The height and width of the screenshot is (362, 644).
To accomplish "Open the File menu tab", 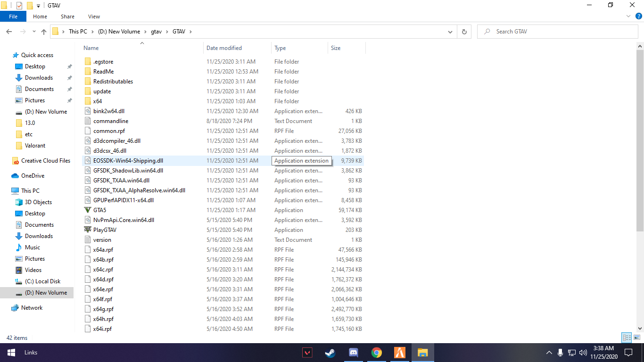I will (x=13, y=16).
